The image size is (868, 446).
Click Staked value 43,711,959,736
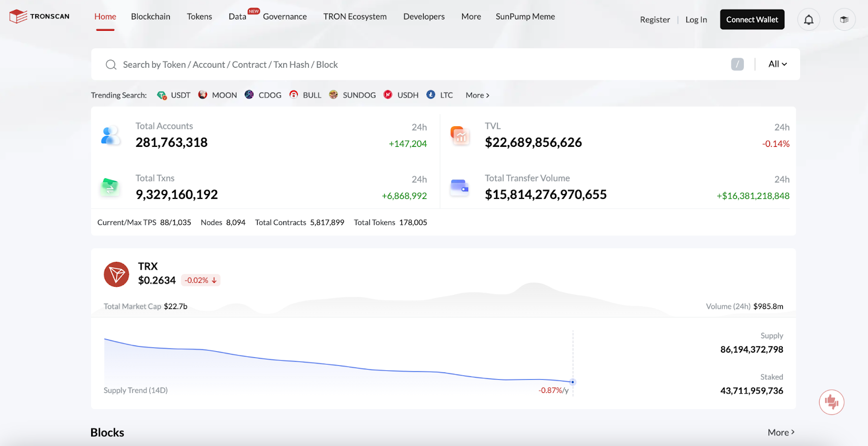pyautogui.click(x=751, y=391)
